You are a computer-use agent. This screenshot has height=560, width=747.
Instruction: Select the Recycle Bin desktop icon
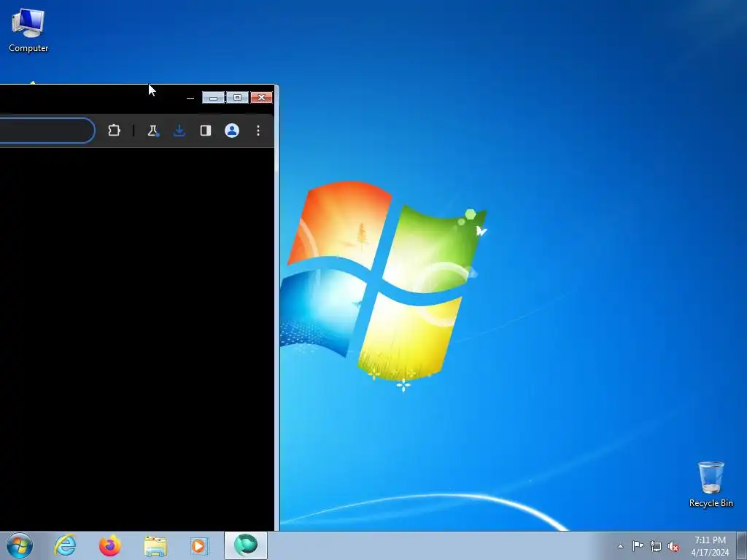(711, 484)
